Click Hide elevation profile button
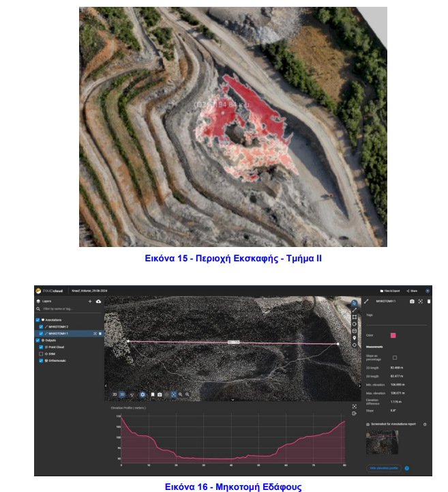The height and width of the screenshot is (492, 448). tap(384, 468)
